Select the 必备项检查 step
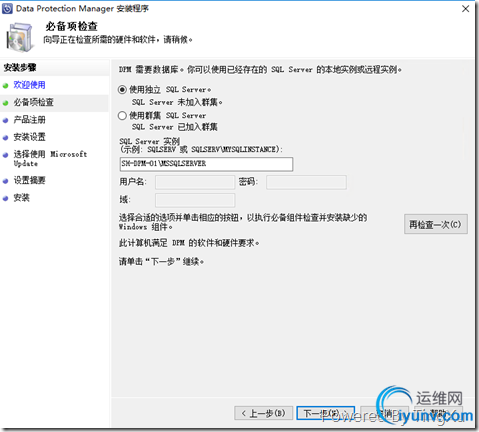 (x=33, y=102)
